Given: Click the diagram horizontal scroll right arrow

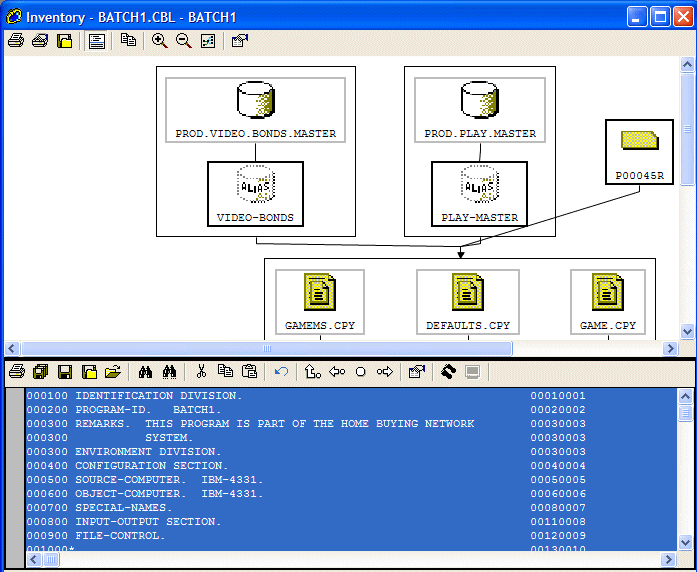Looking at the screenshot, I should [x=670, y=348].
